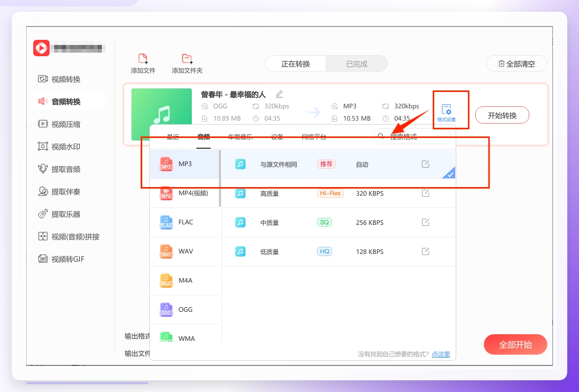Select the 中质量 quality preset
The width and height of the screenshot is (579, 392).
coord(339,223)
